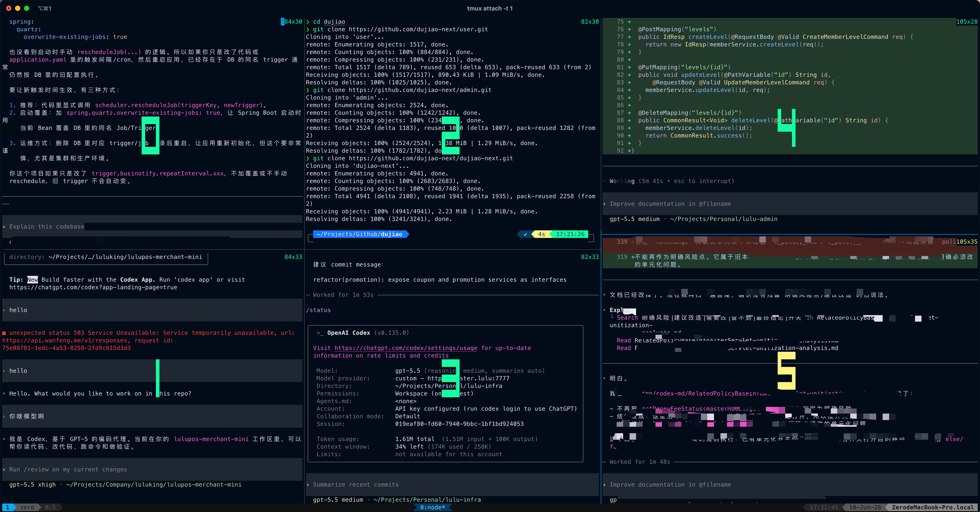This screenshot has width=980, height=512.
Task: Click the 'Worked for 1m 53s' divider label
Action: (343, 295)
